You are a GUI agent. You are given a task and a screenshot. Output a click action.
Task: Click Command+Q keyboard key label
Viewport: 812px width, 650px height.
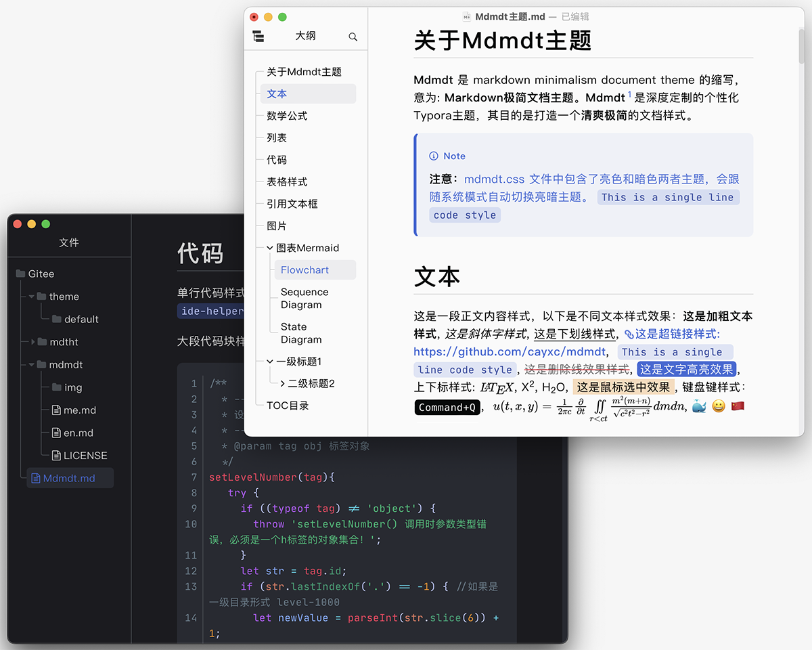pyautogui.click(x=448, y=408)
